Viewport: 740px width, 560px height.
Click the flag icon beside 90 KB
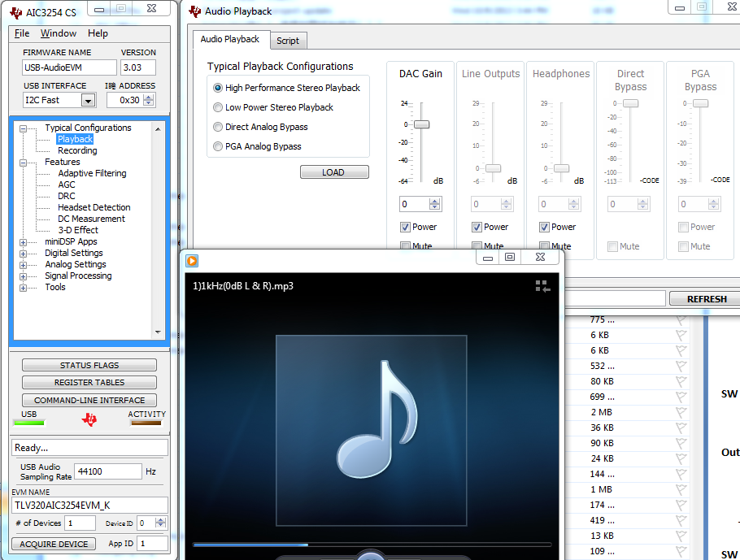[681, 444]
